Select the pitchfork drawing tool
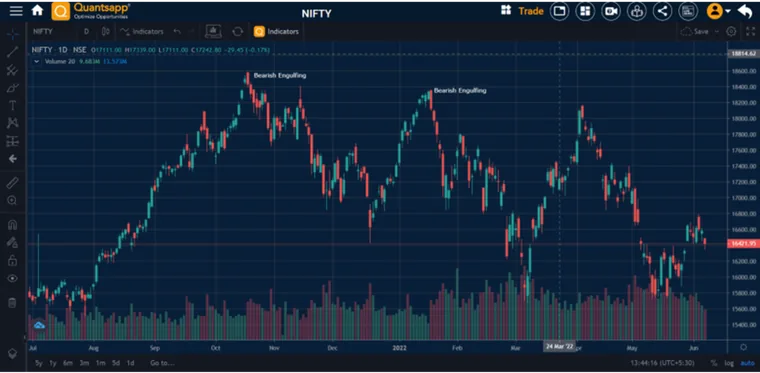This screenshot has width=760, height=373. coord(12,70)
